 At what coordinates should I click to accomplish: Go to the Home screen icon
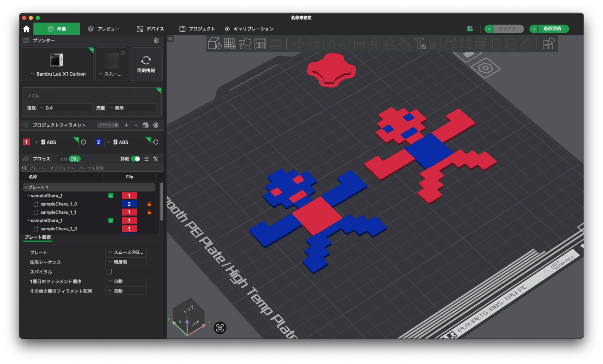[x=26, y=29]
